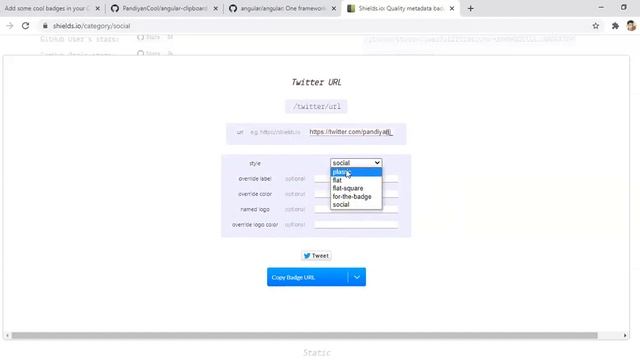Choose the for-the-badge style option
Image resolution: width=640 pixels, height=360 pixels.
pos(356,196)
